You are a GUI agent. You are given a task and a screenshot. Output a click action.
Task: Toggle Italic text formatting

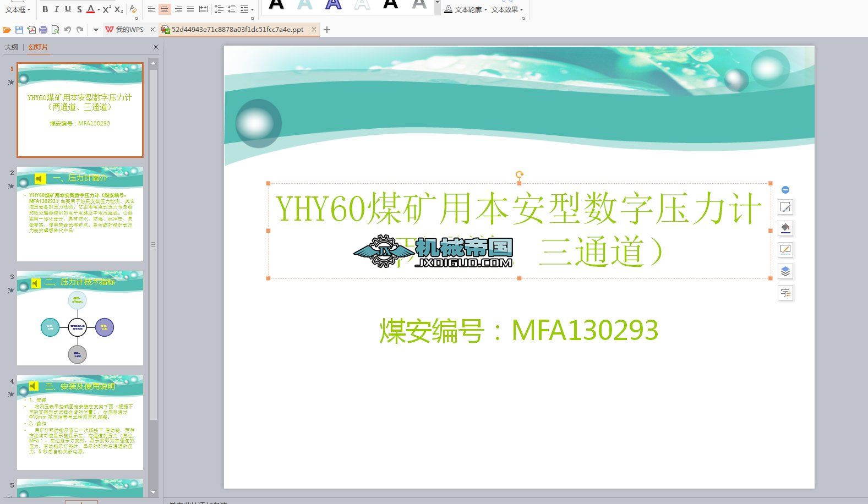tap(56, 9)
